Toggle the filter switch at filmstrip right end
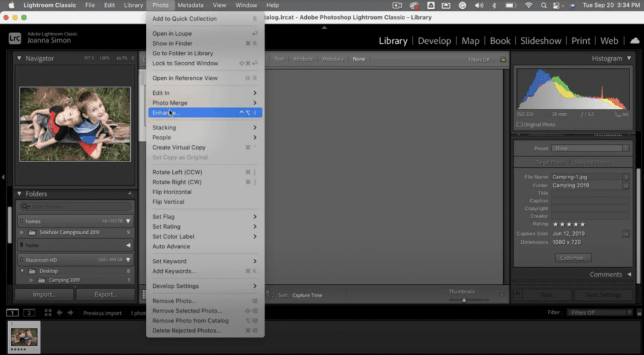This screenshot has width=644, height=355. [639, 313]
